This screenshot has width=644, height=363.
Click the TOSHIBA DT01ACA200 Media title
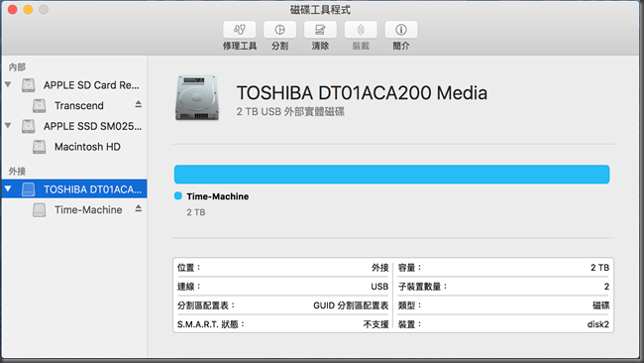tap(362, 93)
